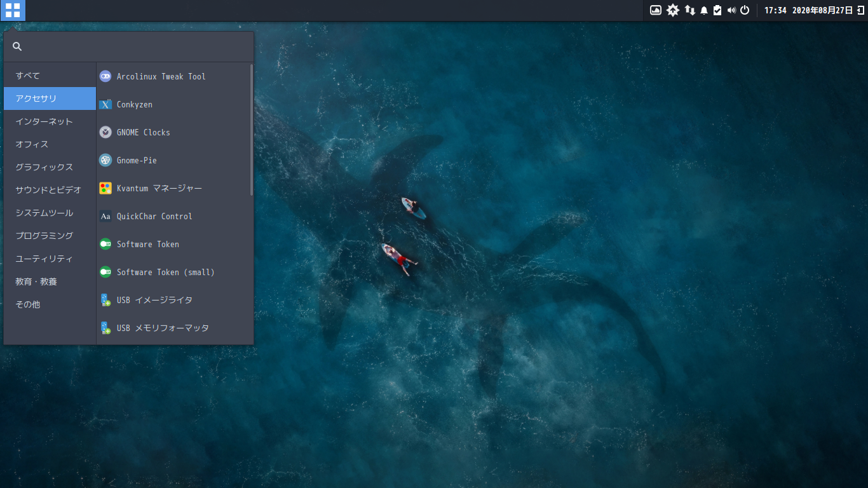Open the picture tray icon in panel

[x=656, y=10]
